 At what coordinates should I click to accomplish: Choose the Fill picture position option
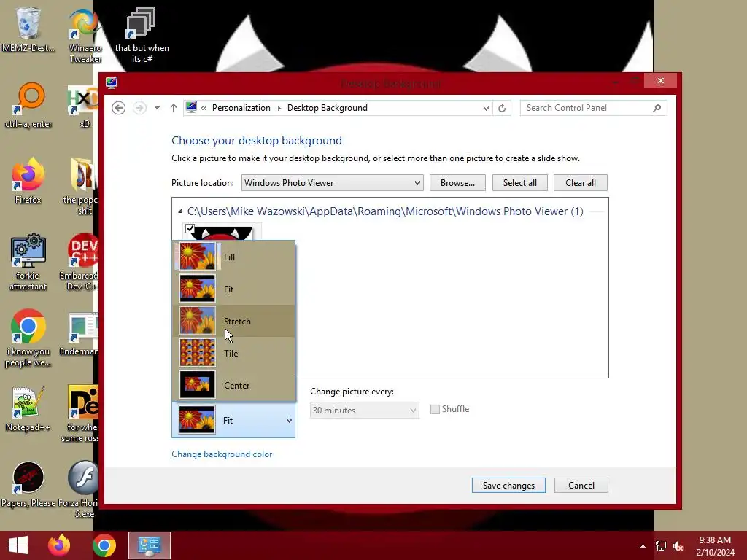coord(234,257)
